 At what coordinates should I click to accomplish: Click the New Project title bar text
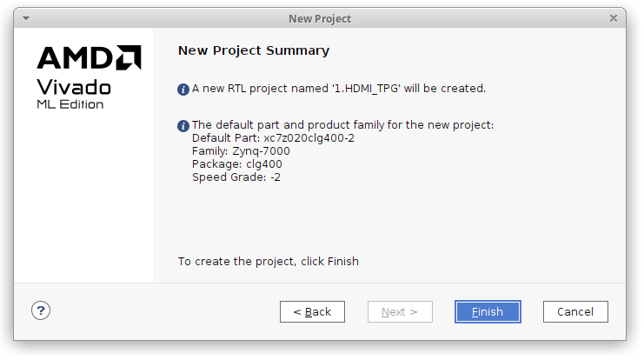coord(320,18)
